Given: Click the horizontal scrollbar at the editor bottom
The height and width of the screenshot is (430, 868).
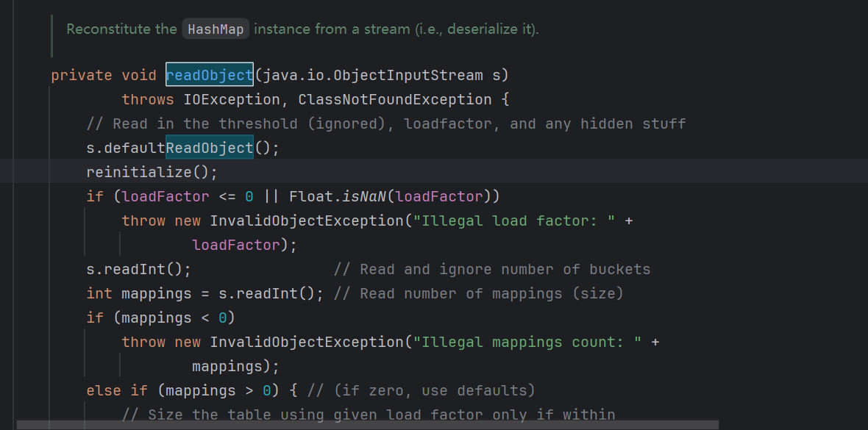Looking at the screenshot, I should point(368,425).
